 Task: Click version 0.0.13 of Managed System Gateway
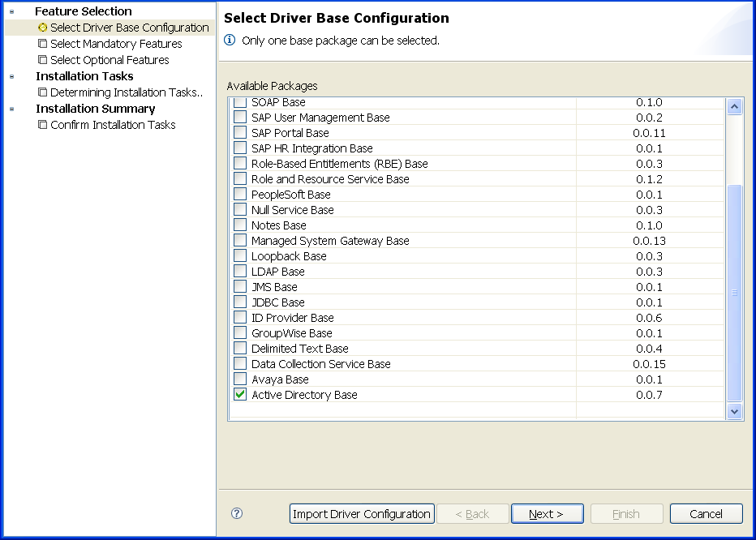[x=649, y=241]
